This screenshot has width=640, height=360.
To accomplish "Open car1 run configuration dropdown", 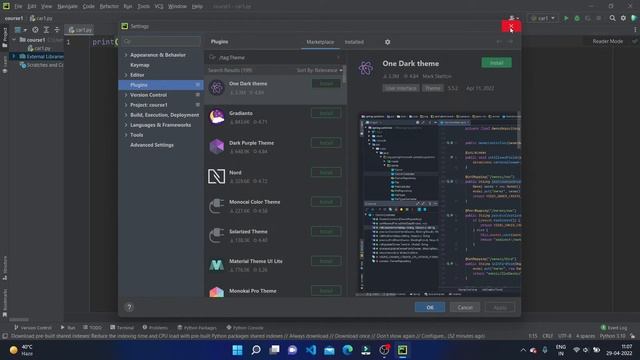I will pos(542,18).
